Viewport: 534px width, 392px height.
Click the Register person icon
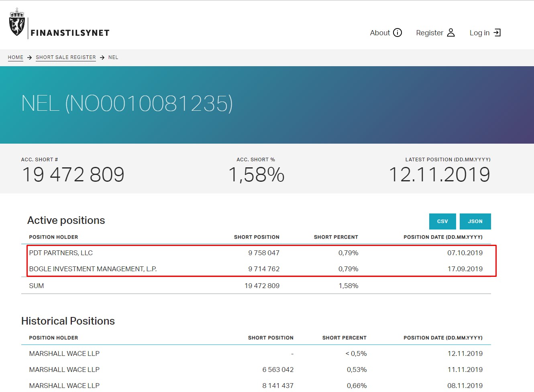pyautogui.click(x=451, y=32)
